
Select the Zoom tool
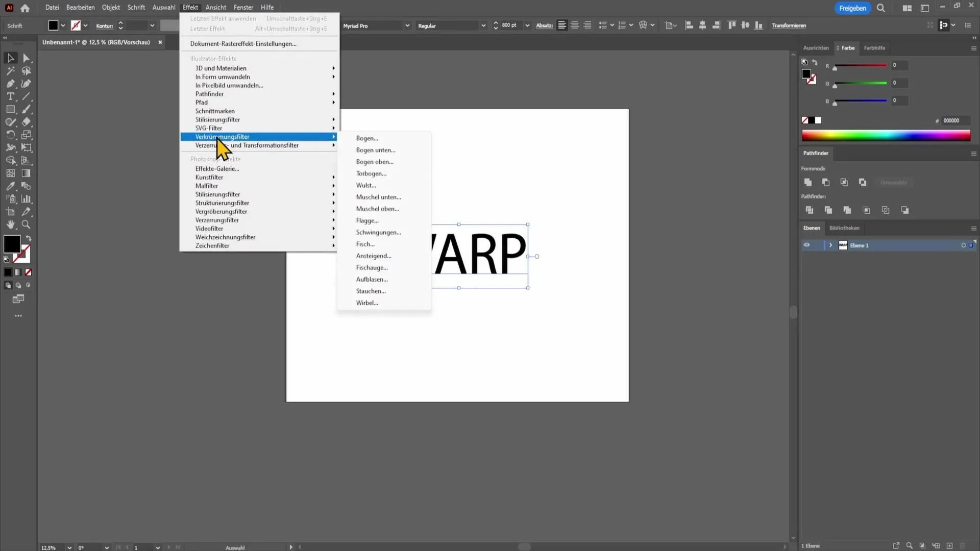[x=27, y=224]
